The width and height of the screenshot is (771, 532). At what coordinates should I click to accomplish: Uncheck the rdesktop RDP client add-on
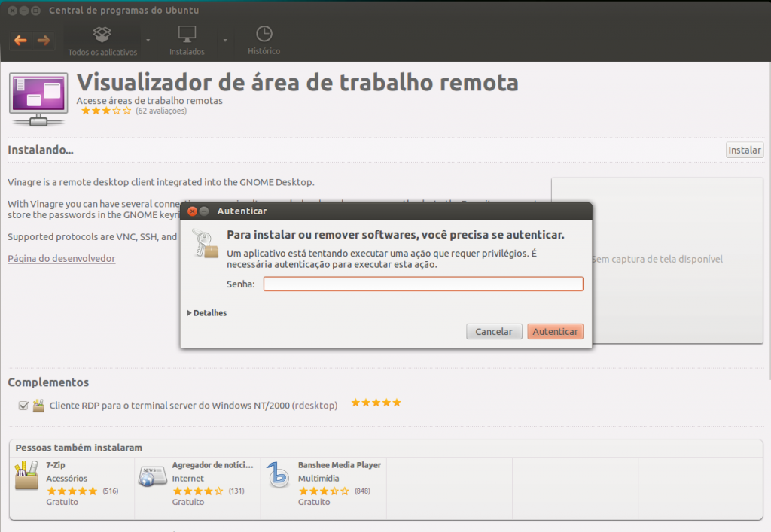pyautogui.click(x=23, y=406)
